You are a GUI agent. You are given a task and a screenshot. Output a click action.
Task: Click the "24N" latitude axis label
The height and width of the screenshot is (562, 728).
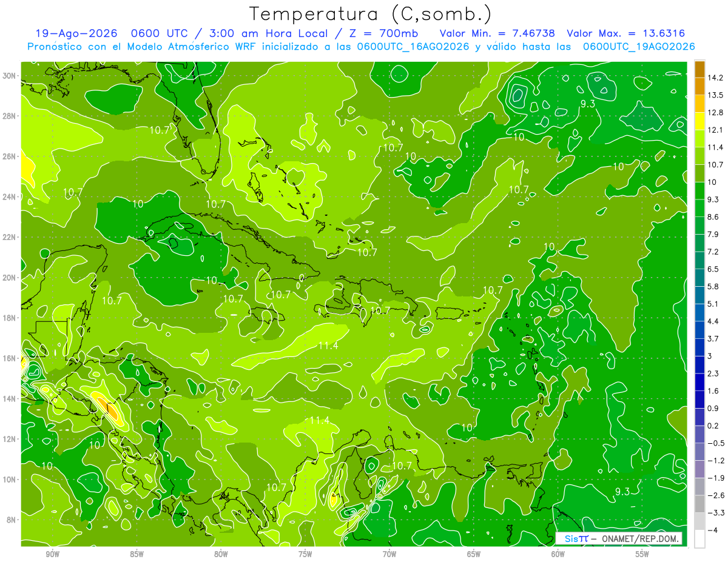[x=10, y=197]
